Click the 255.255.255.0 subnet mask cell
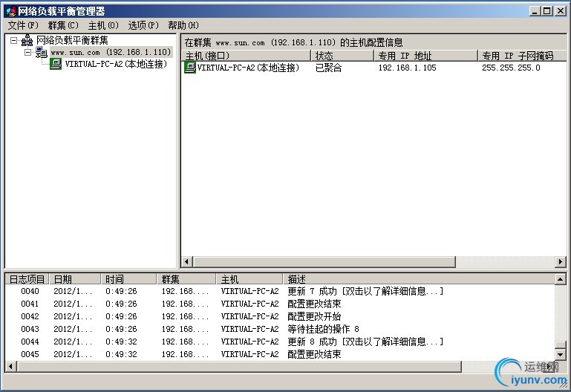The width and height of the screenshot is (571, 392). [511, 68]
